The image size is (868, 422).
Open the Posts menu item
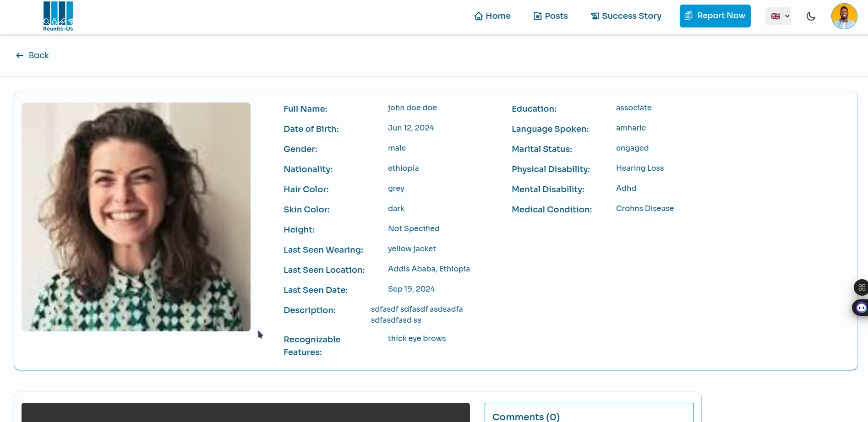(551, 16)
